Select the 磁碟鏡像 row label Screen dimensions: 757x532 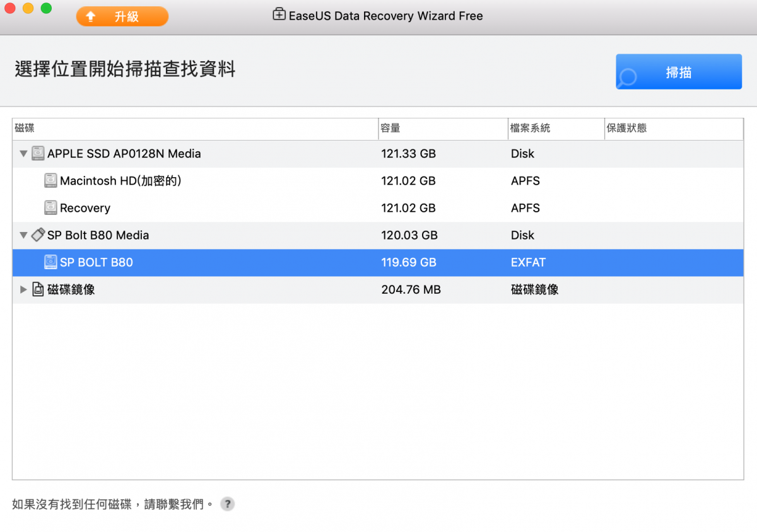tap(71, 290)
